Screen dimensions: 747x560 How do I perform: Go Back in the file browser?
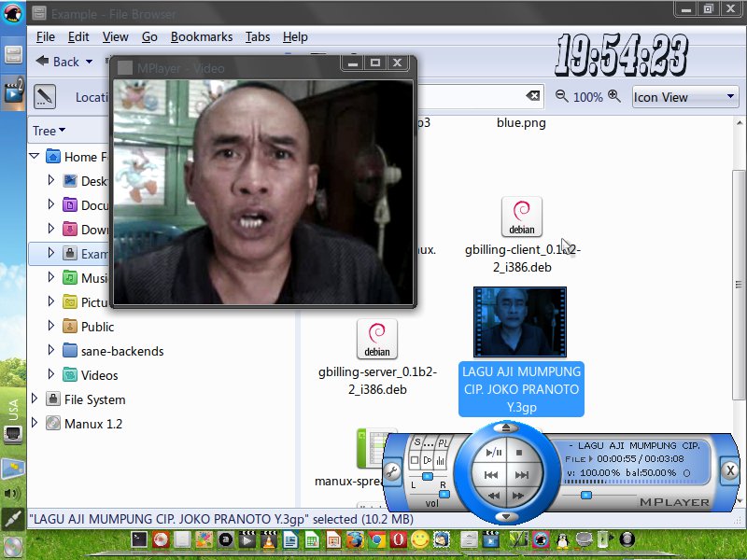58,62
